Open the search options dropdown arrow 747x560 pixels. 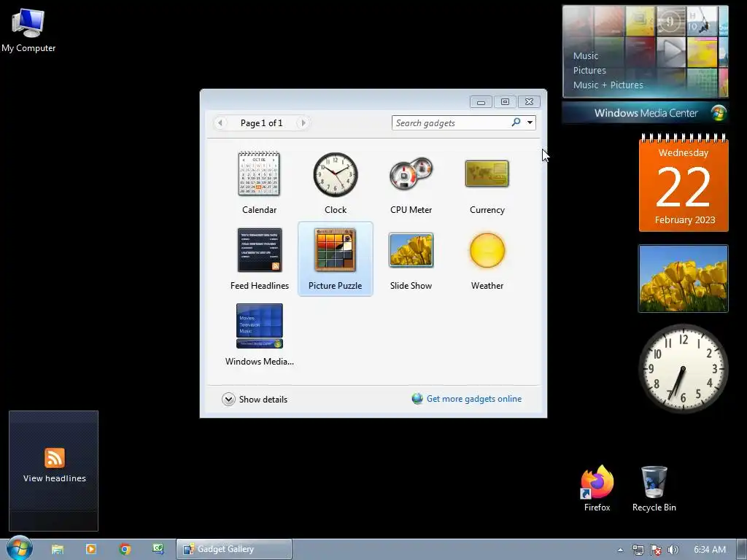coord(530,122)
